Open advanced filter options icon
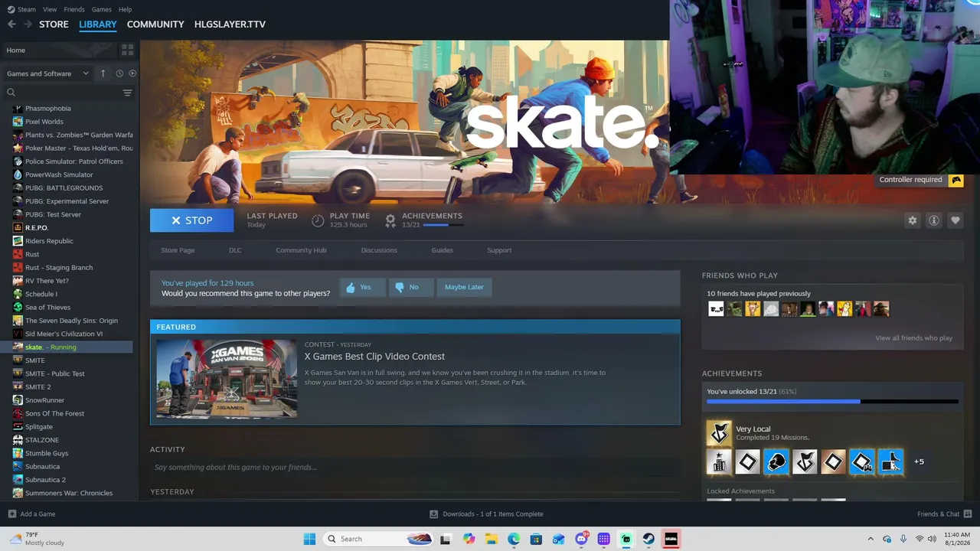 pyautogui.click(x=127, y=93)
